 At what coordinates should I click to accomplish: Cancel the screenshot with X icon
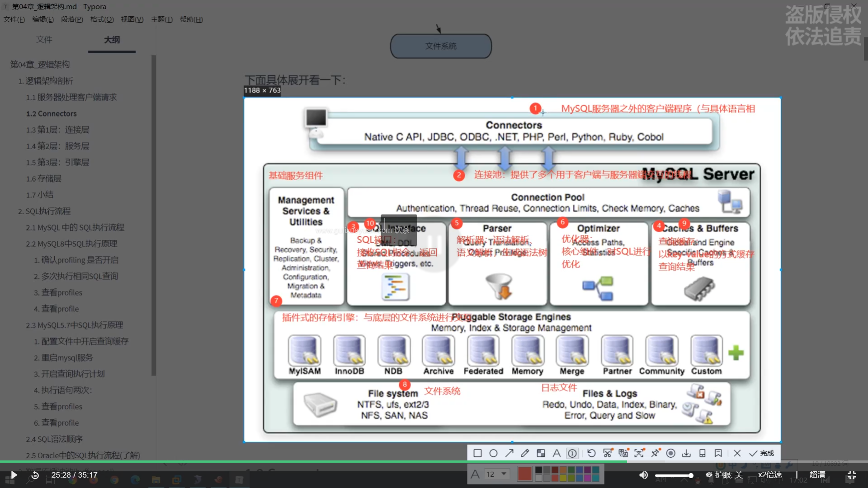coord(737,453)
